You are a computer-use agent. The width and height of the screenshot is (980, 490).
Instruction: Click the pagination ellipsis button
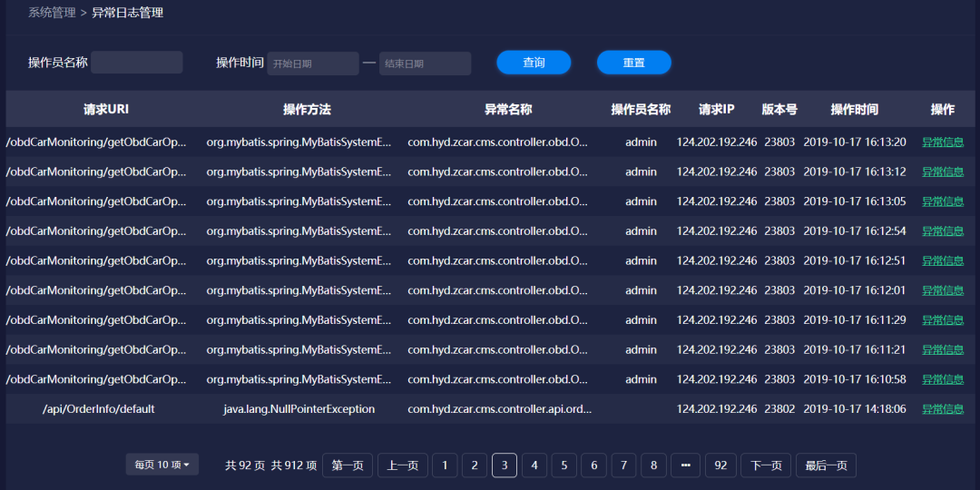click(x=686, y=465)
